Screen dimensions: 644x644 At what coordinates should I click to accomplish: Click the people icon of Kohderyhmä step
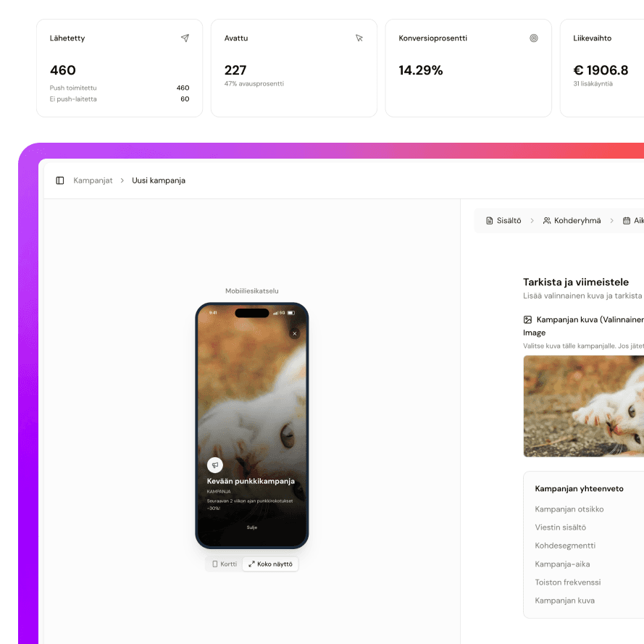click(547, 220)
